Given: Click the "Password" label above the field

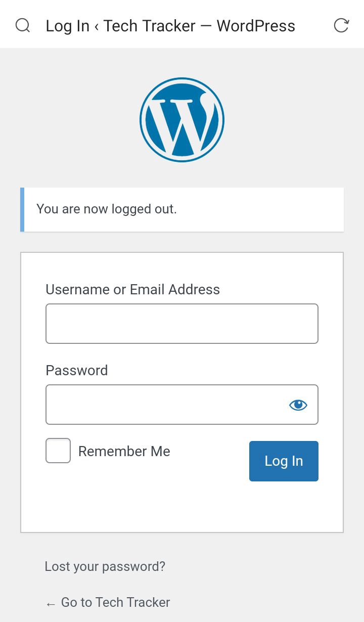Looking at the screenshot, I should 77,370.
